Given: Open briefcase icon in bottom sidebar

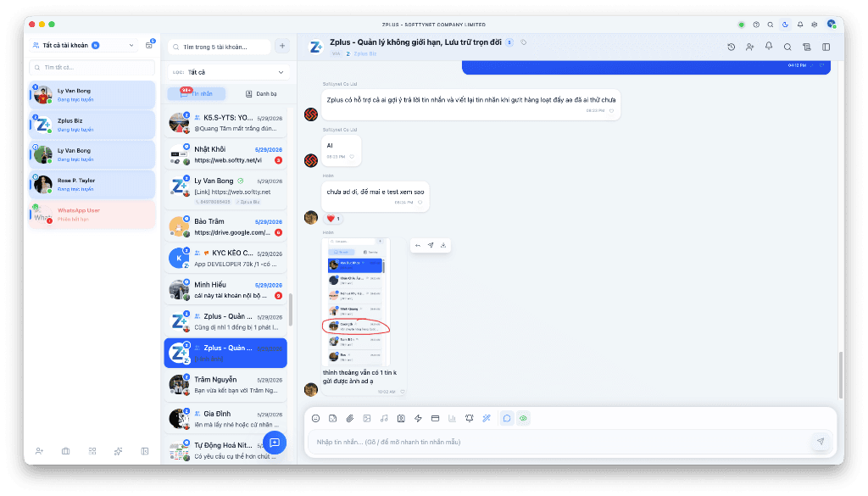Looking at the screenshot, I should [x=66, y=451].
